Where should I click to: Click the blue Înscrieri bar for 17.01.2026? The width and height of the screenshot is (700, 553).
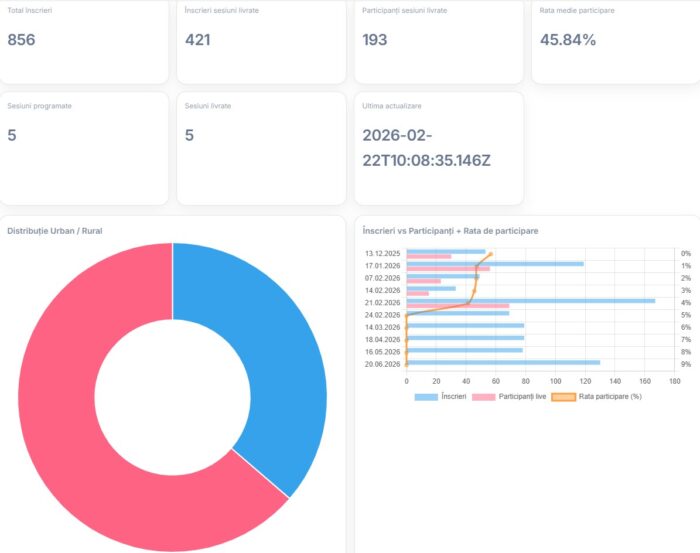point(495,264)
